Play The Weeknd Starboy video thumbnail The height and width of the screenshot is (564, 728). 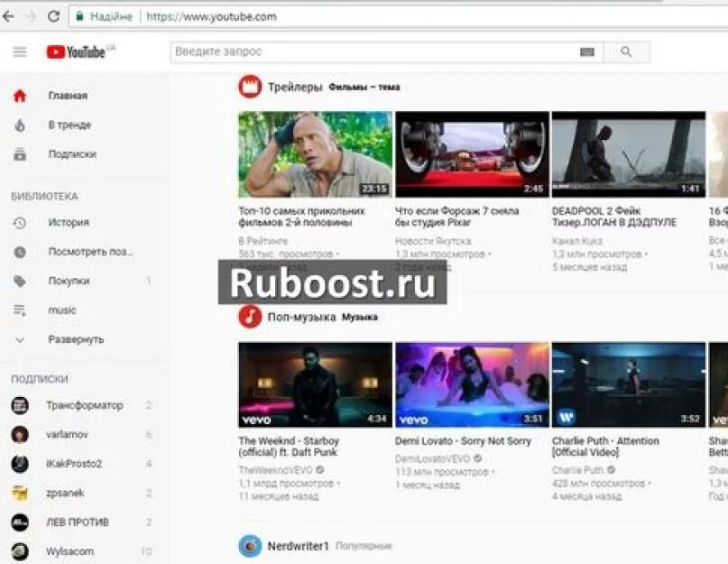pos(315,384)
